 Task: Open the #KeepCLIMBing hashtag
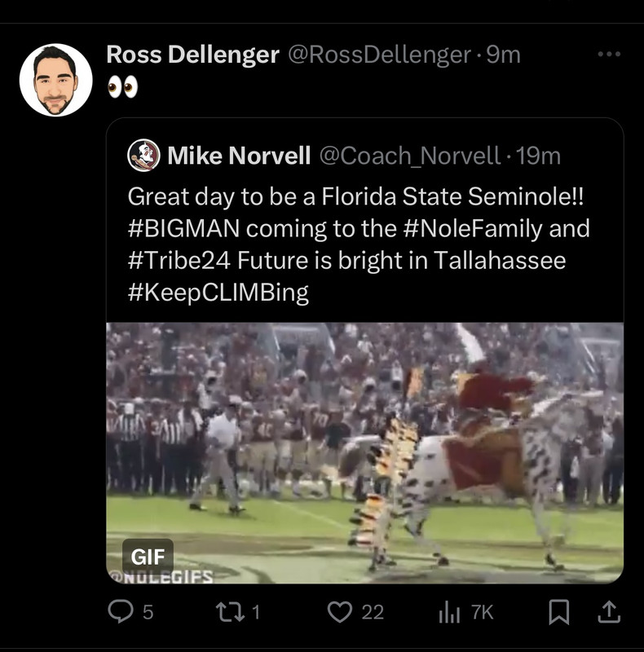(218, 293)
